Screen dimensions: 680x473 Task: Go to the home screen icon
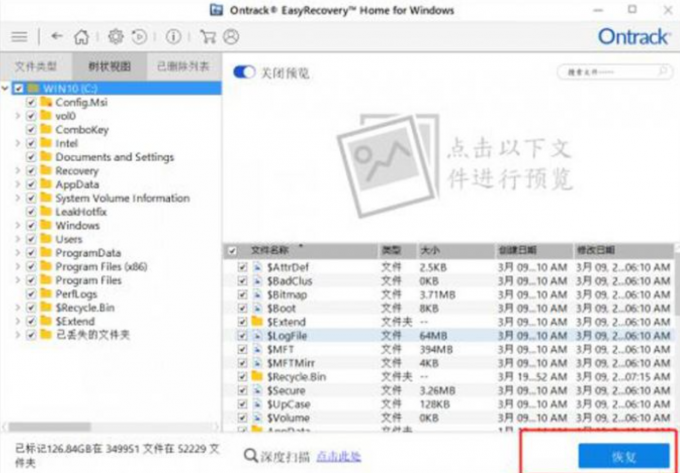[x=81, y=37]
